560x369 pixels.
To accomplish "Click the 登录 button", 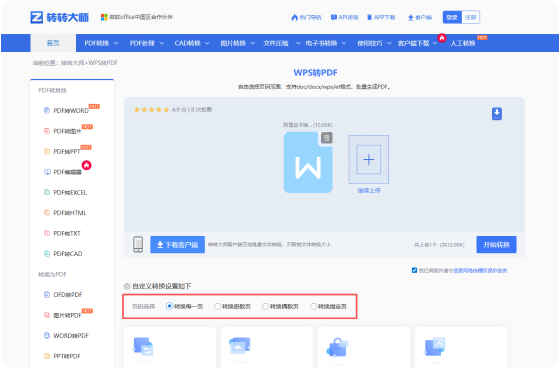I will (452, 17).
